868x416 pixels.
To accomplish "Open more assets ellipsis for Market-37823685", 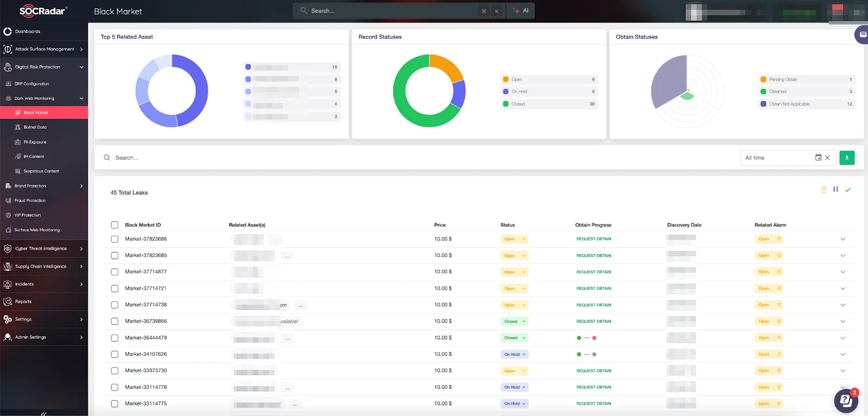I will (287, 256).
